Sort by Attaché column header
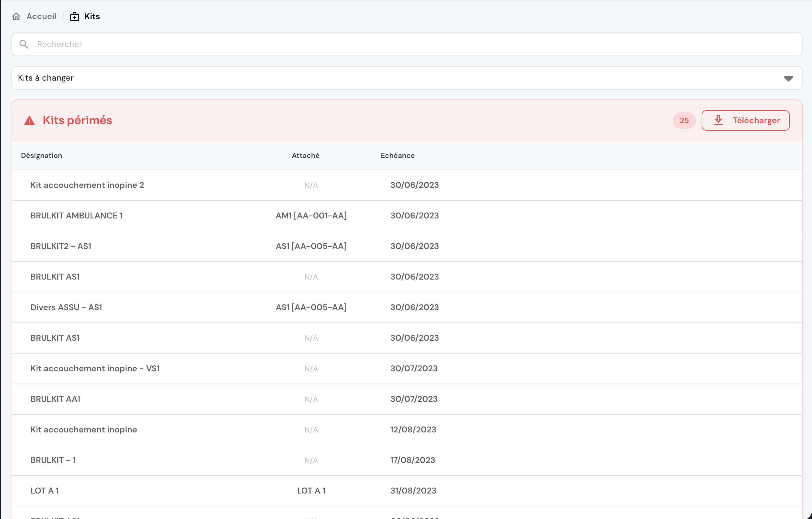812x519 pixels. tap(306, 155)
